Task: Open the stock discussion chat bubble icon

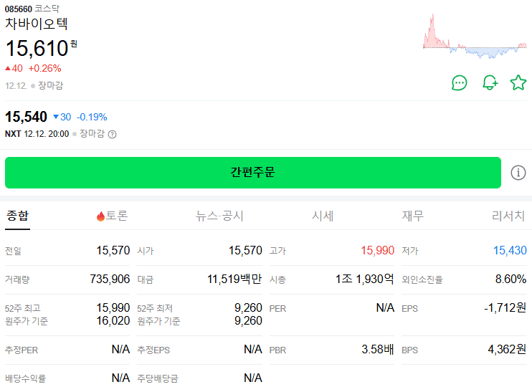Action: pos(460,82)
